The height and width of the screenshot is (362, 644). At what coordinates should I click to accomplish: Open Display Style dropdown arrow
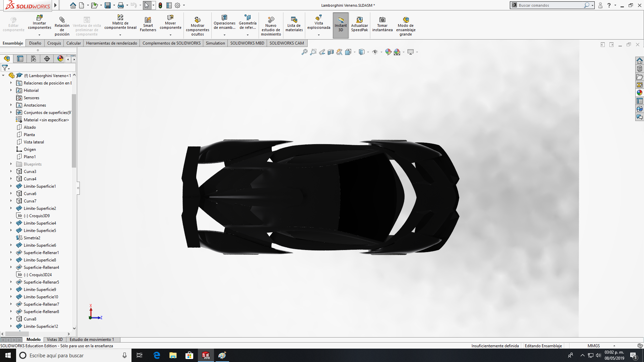(x=368, y=52)
